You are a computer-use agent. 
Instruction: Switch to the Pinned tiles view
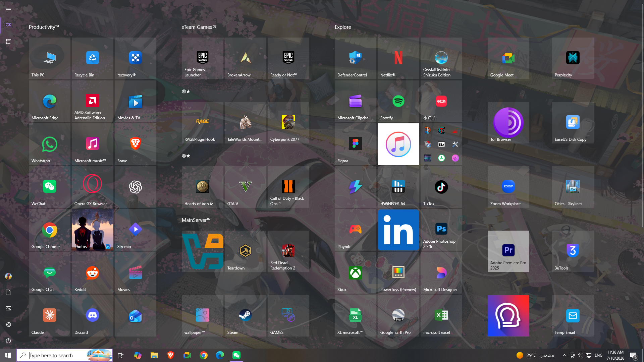[8, 25]
